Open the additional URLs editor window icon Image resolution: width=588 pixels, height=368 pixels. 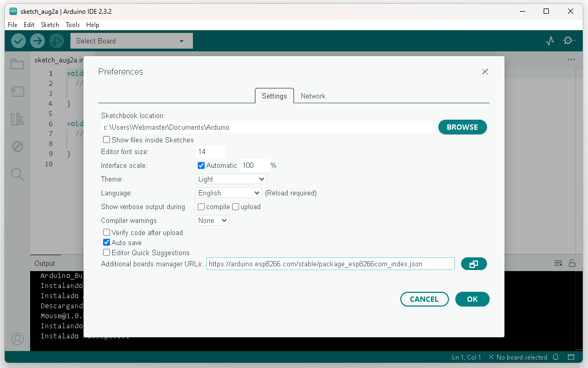point(474,264)
